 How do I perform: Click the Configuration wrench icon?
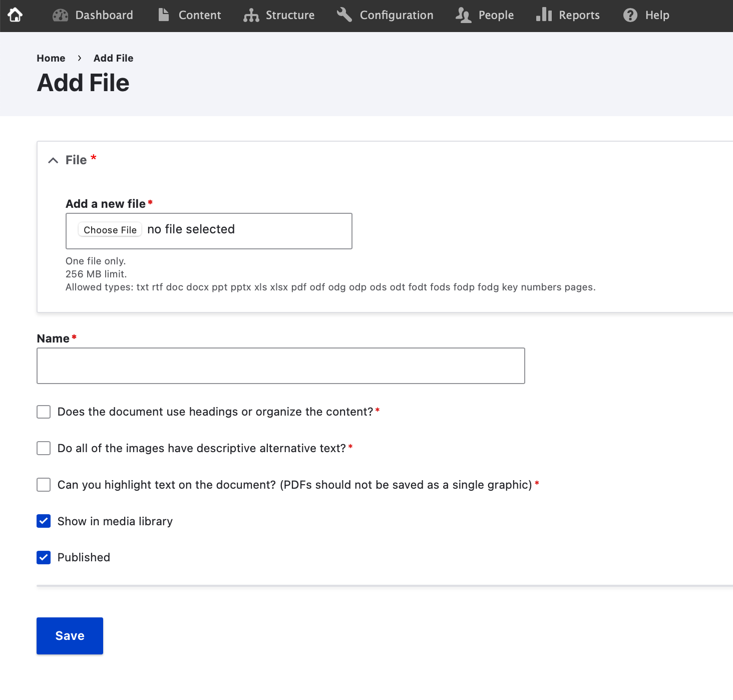344,15
